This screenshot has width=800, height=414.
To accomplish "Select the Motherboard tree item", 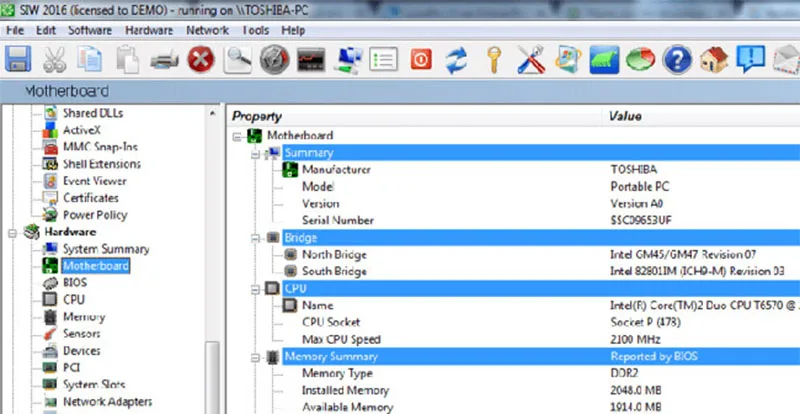I will pyautogui.click(x=96, y=266).
